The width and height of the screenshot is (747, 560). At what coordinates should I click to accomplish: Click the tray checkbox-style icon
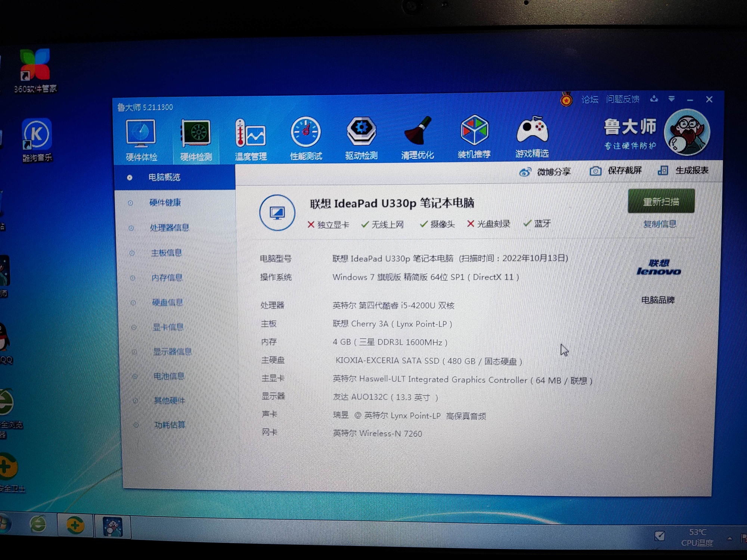(x=660, y=536)
